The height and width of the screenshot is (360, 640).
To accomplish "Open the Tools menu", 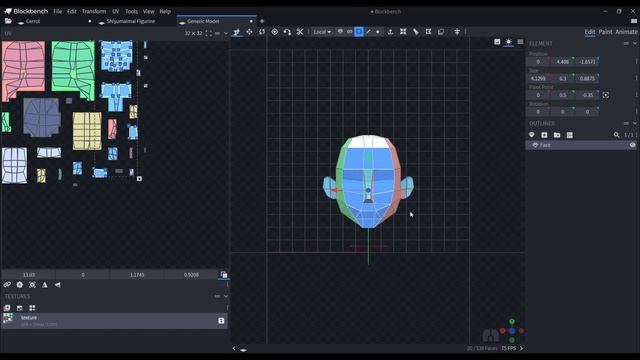I will click(x=131, y=11).
